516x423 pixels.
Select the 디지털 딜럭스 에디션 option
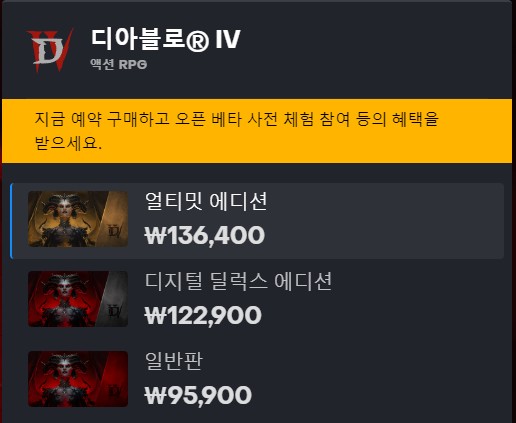(x=257, y=299)
